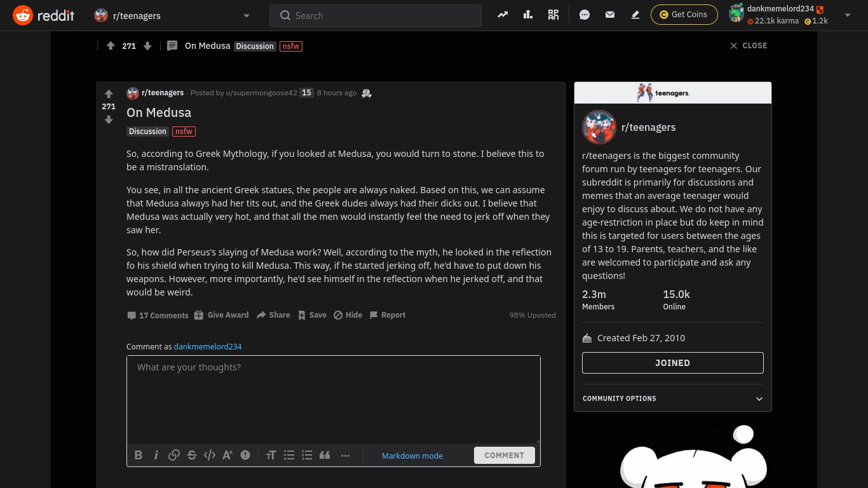Insert a link using the comment toolbar
This screenshot has height=488, width=868.
[x=174, y=455]
